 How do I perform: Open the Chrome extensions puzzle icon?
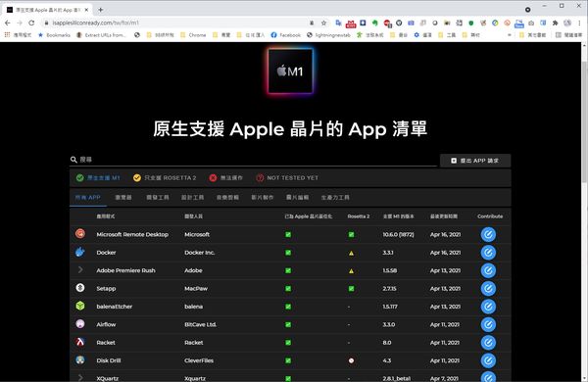[555, 23]
